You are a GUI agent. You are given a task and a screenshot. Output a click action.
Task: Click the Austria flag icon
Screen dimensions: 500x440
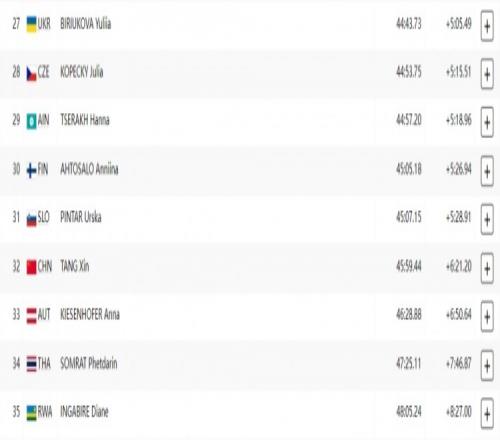tap(31, 316)
